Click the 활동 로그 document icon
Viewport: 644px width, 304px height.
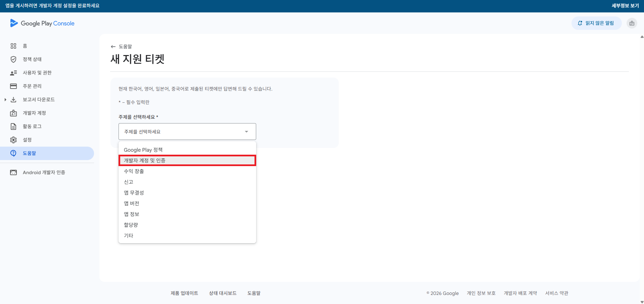[13, 126]
